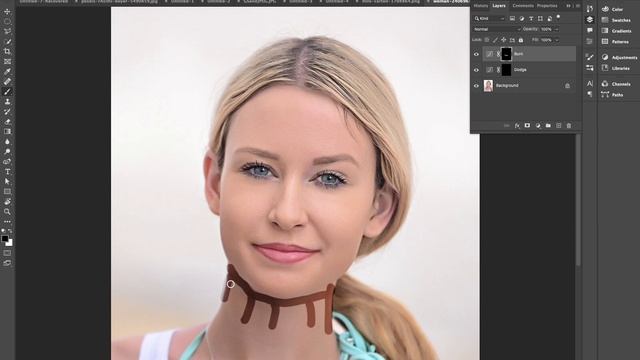Select the Eraser tool
This screenshot has height=360, width=640.
7,121
